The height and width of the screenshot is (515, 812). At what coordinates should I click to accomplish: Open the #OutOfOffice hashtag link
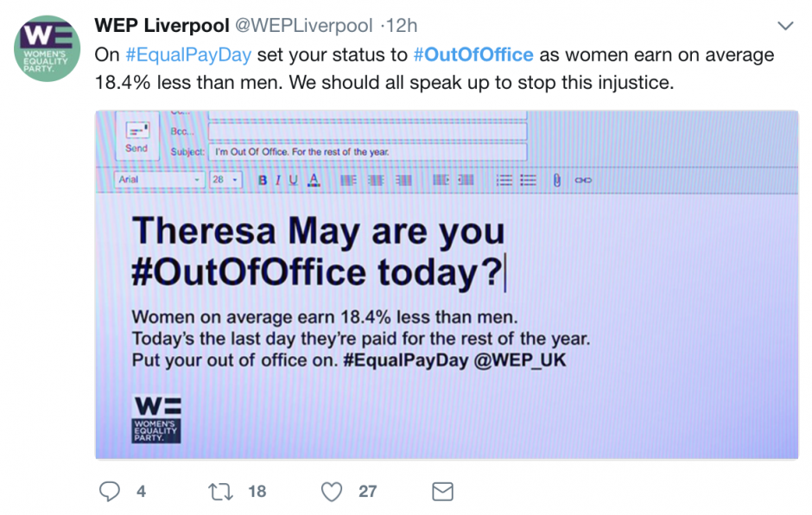(x=473, y=54)
